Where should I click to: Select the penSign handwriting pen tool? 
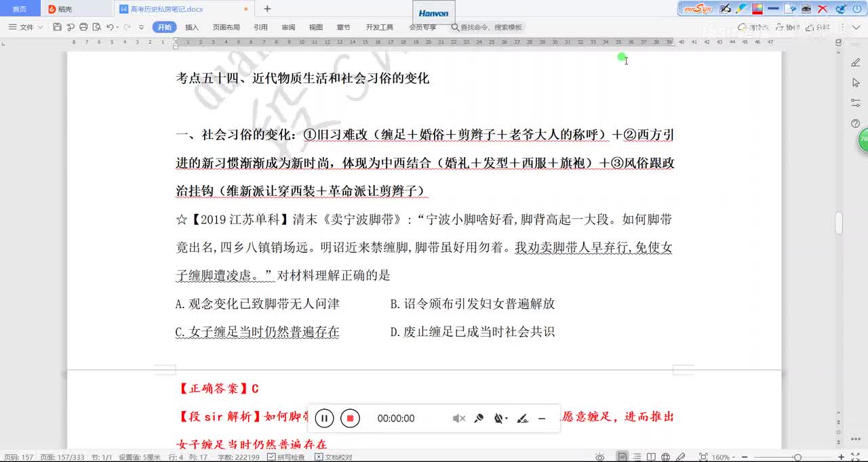[x=725, y=9]
